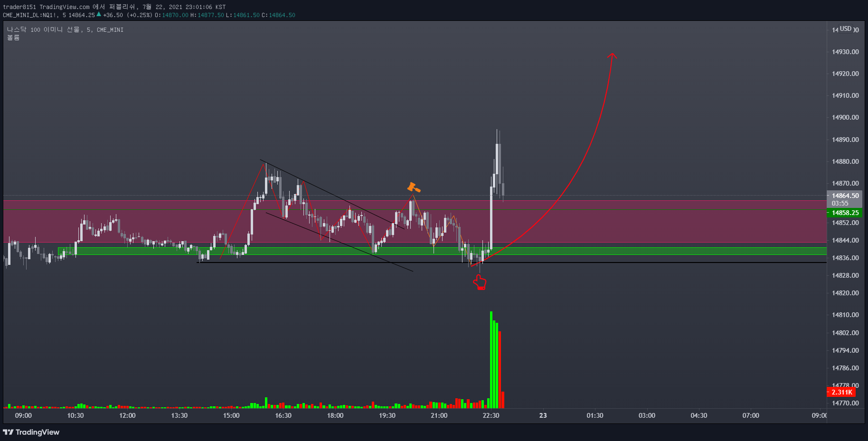Viewport: 868px width, 441px height.
Task: Click the red pointing hand icon below the candles
Action: click(x=480, y=282)
